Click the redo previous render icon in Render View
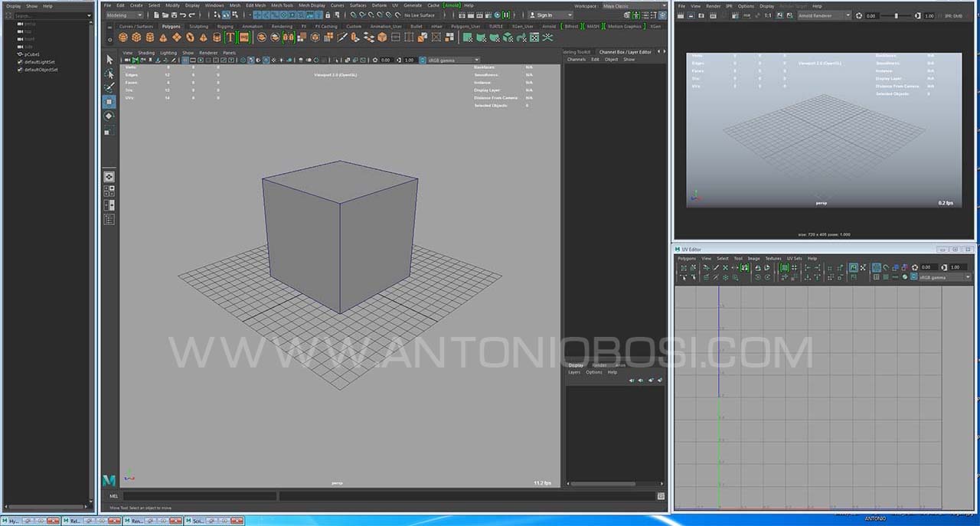 click(681, 15)
